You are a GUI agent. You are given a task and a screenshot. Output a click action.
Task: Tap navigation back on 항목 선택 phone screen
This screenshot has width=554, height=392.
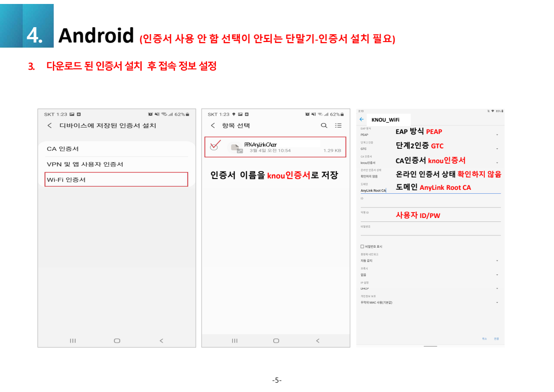pyautogui.click(x=318, y=341)
